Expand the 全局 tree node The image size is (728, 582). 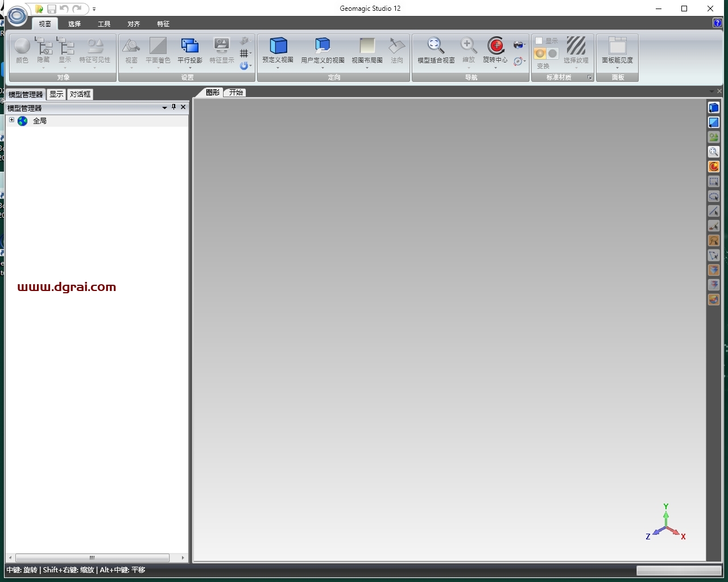click(x=11, y=120)
